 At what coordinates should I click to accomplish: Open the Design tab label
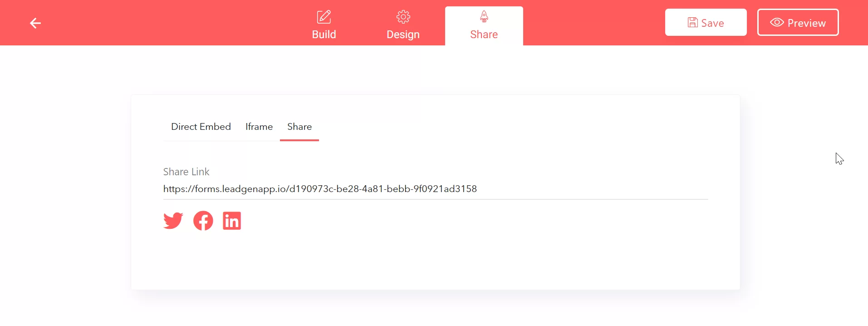403,35
